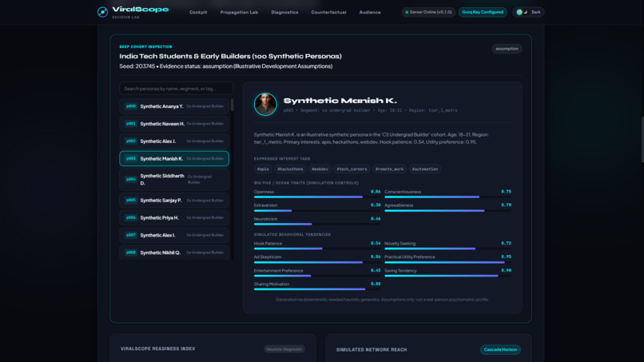The image size is (644, 362).
Task: Toggle the Dark theme switch
Action: click(x=528, y=12)
